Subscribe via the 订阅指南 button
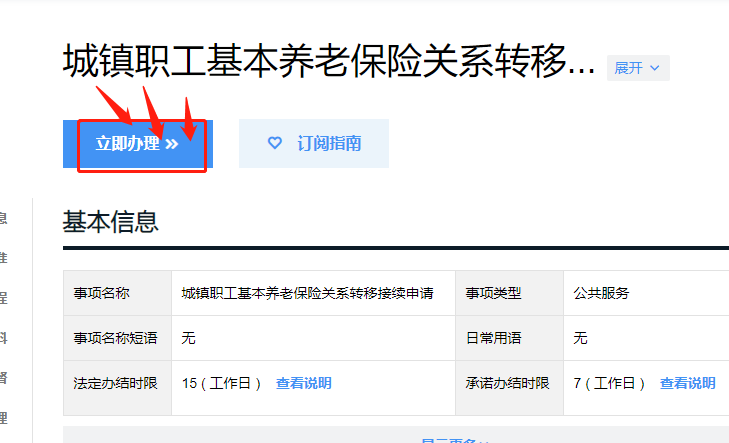The image size is (729, 443). [x=314, y=143]
